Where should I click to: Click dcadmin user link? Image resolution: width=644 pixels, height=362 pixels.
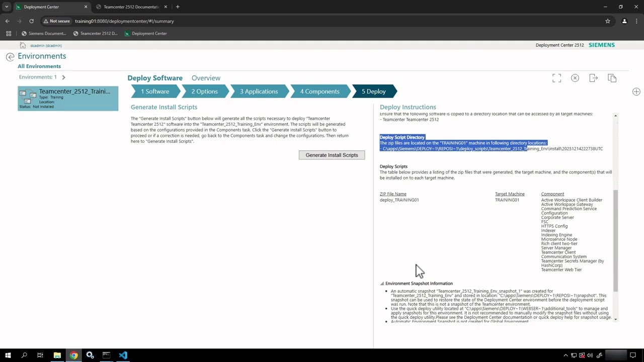tap(46, 45)
